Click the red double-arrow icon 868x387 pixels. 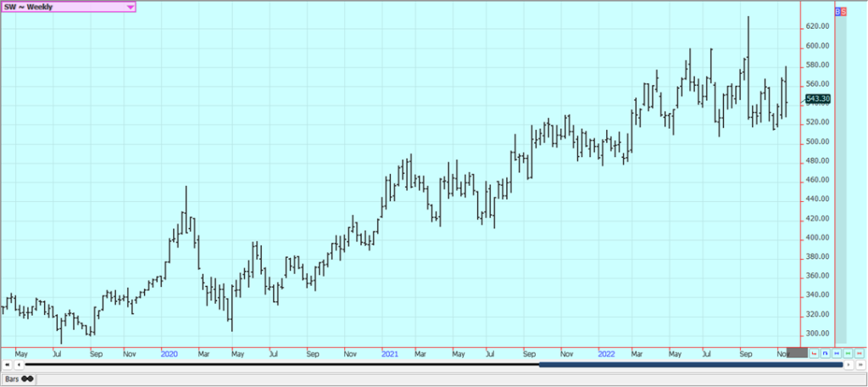860,354
